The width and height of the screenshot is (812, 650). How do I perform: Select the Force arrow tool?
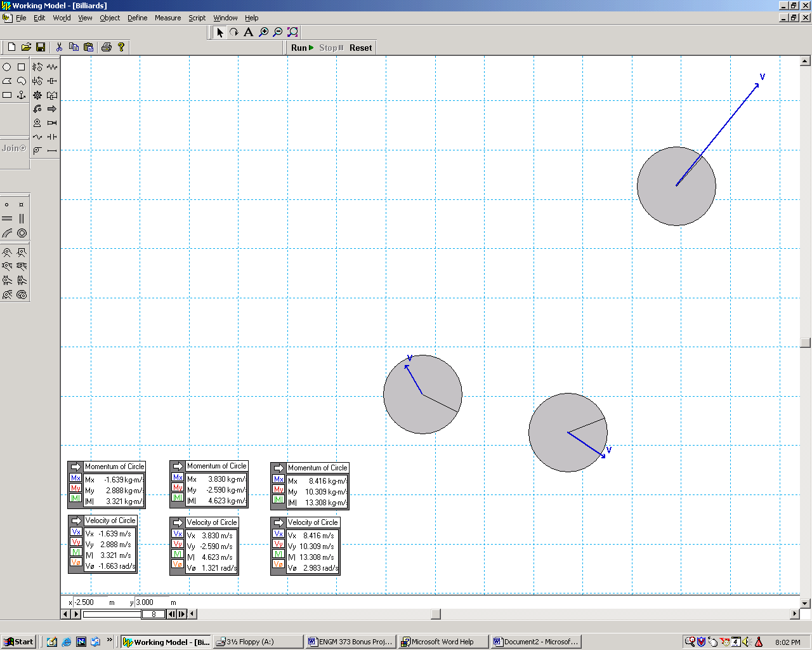tap(52, 109)
